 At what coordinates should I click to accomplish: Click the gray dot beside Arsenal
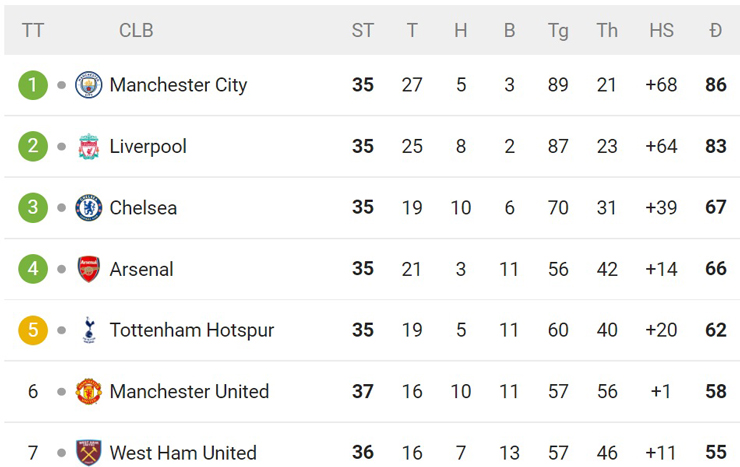tap(62, 269)
